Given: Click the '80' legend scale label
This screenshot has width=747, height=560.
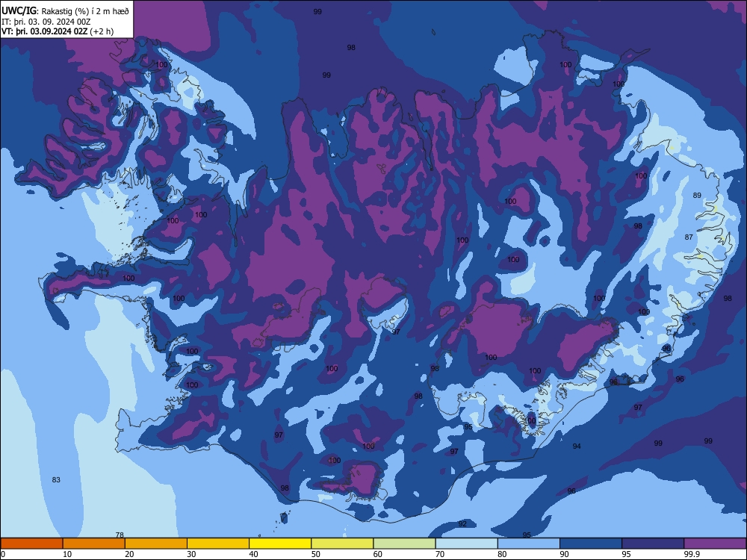Looking at the screenshot, I should pyautogui.click(x=502, y=554).
